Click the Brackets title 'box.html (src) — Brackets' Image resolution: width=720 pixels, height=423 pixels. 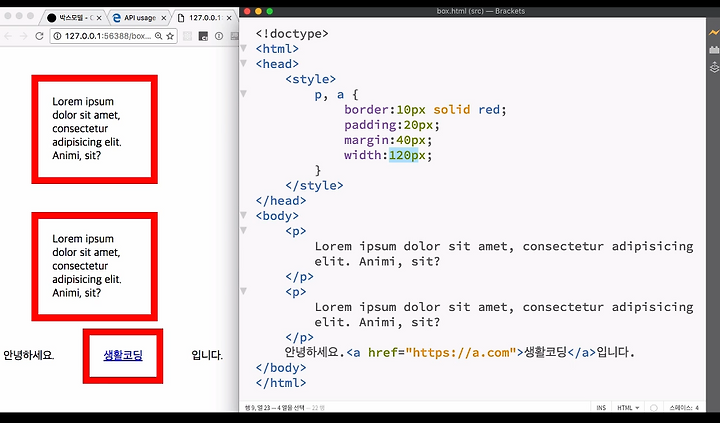(x=480, y=11)
